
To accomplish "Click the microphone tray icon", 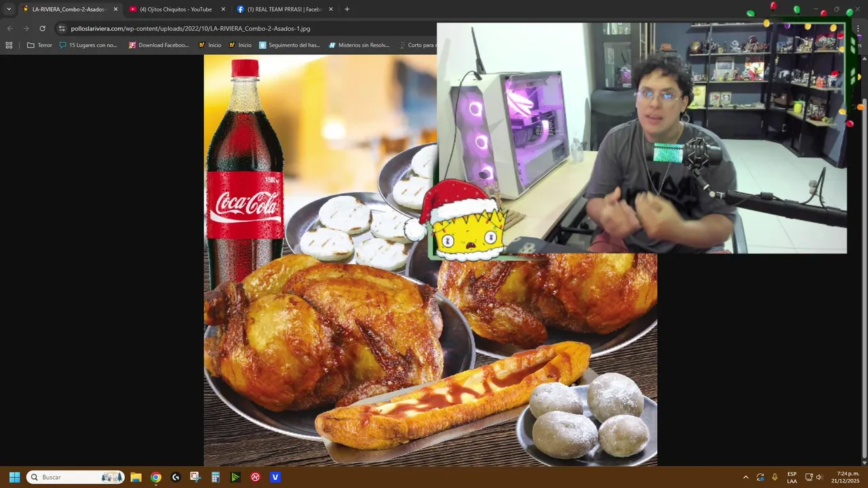I will pyautogui.click(x=774, y=477).
